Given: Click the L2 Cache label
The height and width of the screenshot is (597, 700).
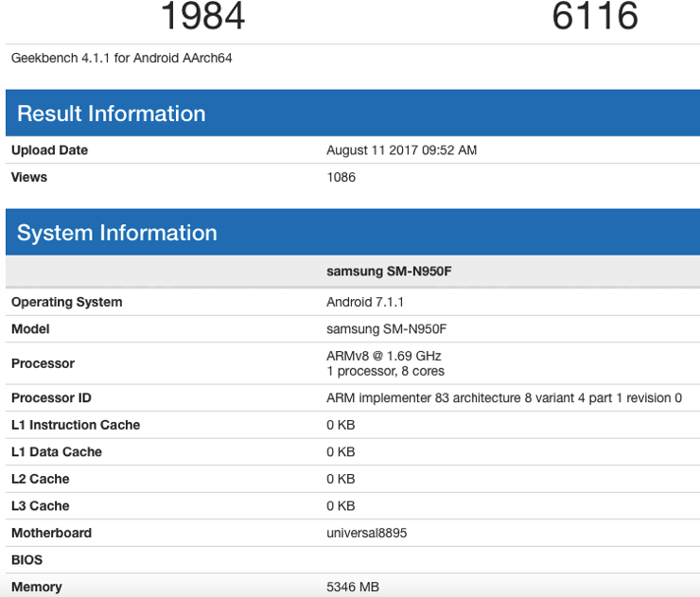Looking at the screenshot, I should (40, 479).
